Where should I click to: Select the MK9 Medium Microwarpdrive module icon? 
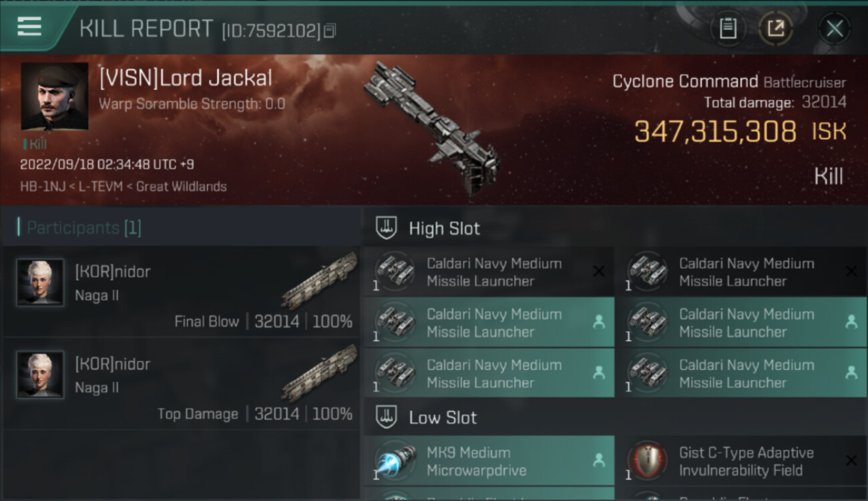pos(394,462)
